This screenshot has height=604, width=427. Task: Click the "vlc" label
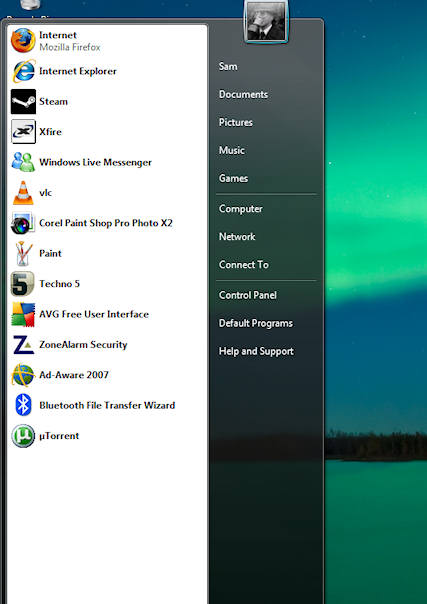coord(45,193)
